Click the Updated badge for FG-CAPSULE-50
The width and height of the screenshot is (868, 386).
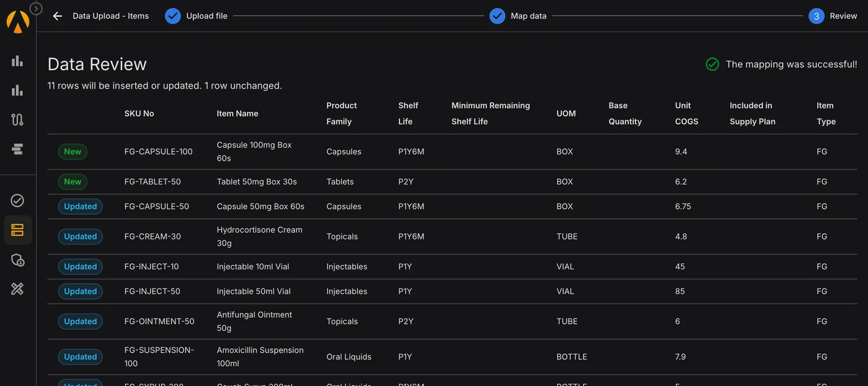(81, 207)
